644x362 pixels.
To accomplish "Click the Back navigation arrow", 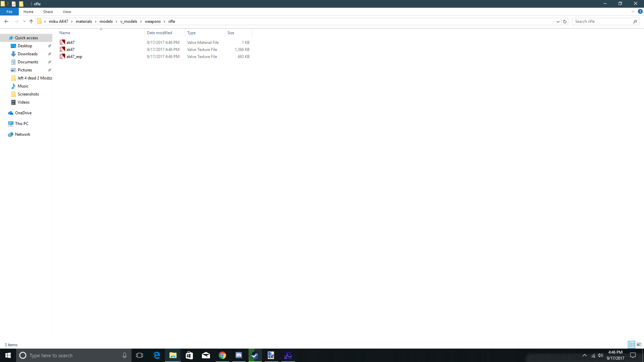I will tap(6, 21).
